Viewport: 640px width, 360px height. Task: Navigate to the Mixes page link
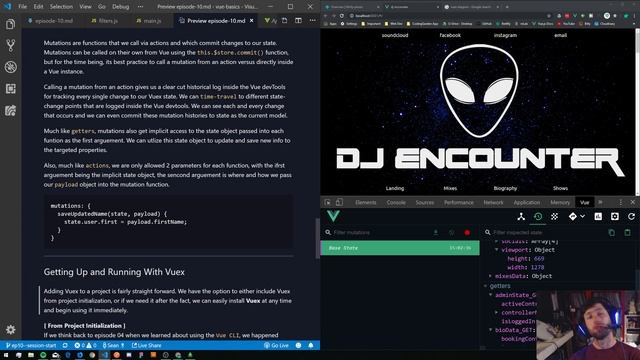(450, 188)
